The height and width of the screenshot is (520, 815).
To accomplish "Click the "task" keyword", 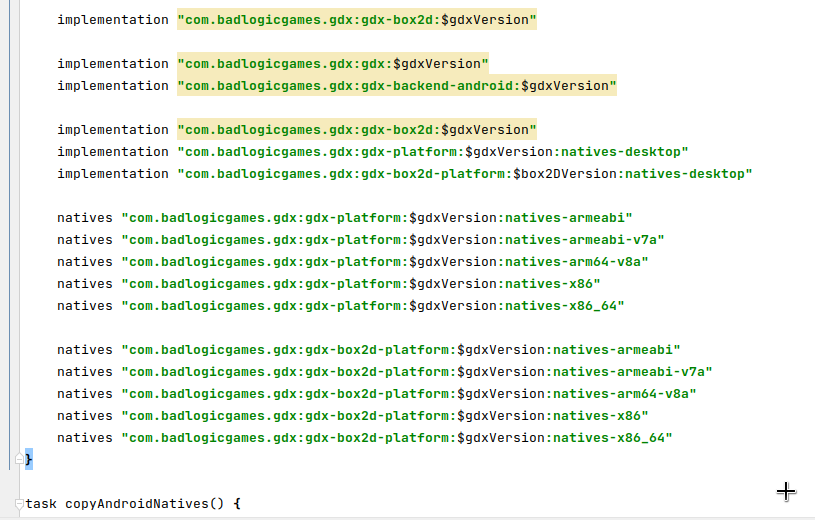I will pyautogui.click(x=41, y=504).
